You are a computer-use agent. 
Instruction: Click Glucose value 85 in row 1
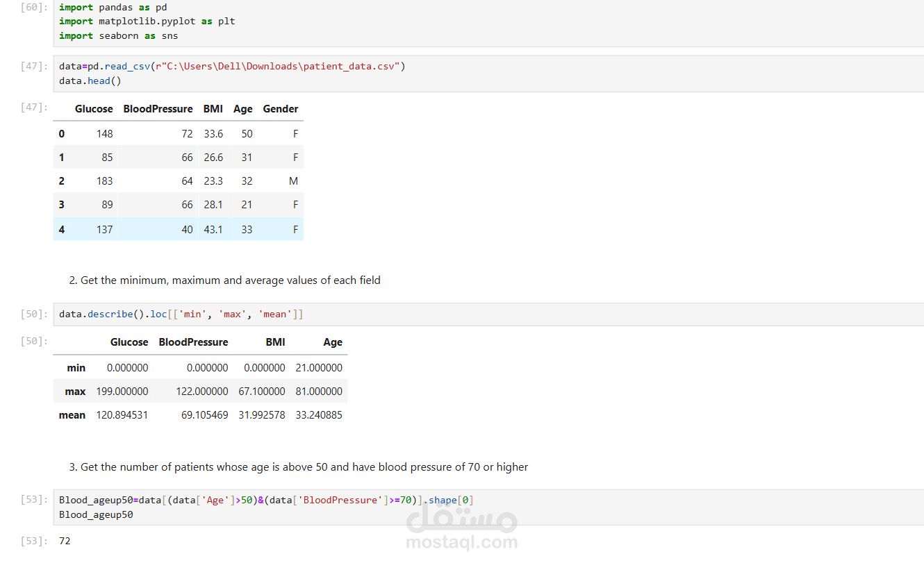point(107,158)
